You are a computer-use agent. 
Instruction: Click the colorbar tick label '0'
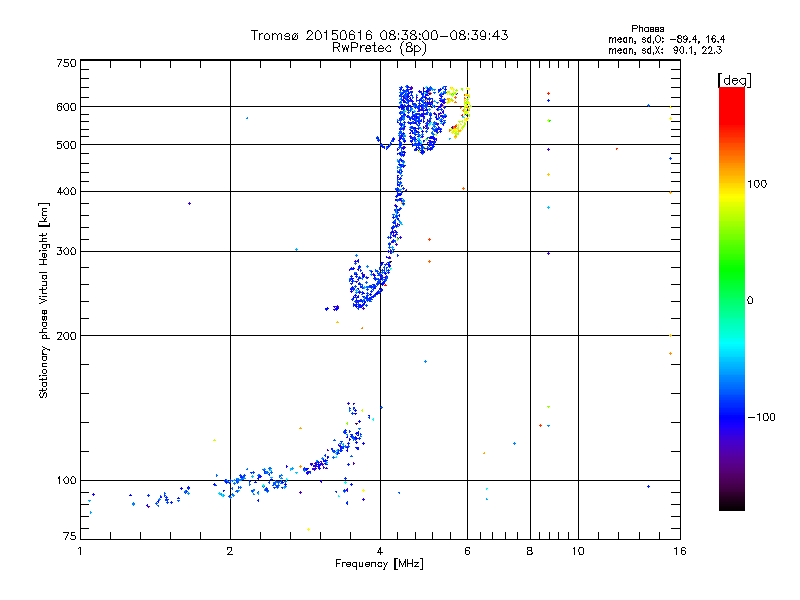tap(750, 301)
